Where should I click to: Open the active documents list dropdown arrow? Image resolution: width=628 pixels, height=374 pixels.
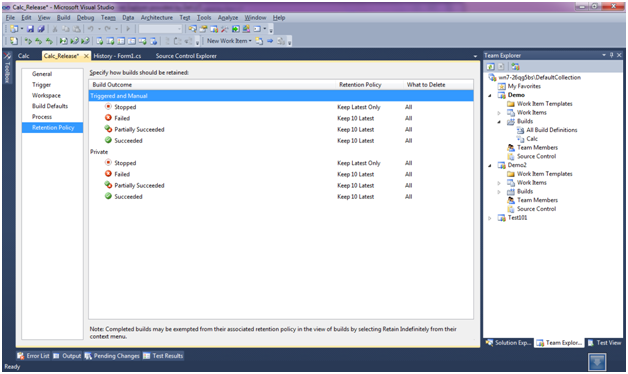[x=475, y=56]
